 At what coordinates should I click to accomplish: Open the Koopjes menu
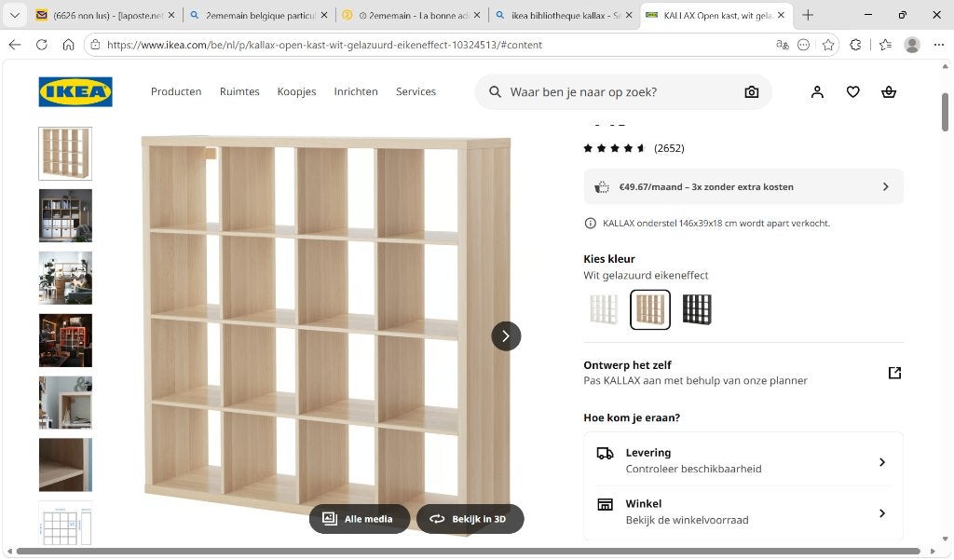[297, 91]
